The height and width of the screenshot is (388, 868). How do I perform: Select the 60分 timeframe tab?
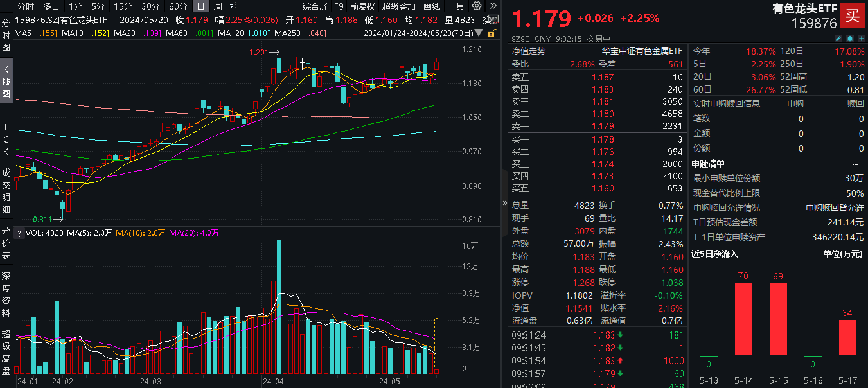click(178, 6)
